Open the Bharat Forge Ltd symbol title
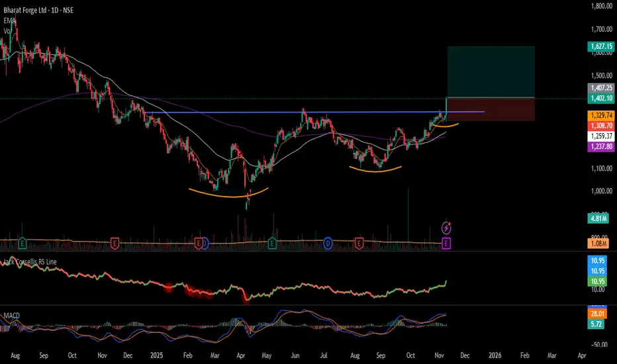 point(38,10)
